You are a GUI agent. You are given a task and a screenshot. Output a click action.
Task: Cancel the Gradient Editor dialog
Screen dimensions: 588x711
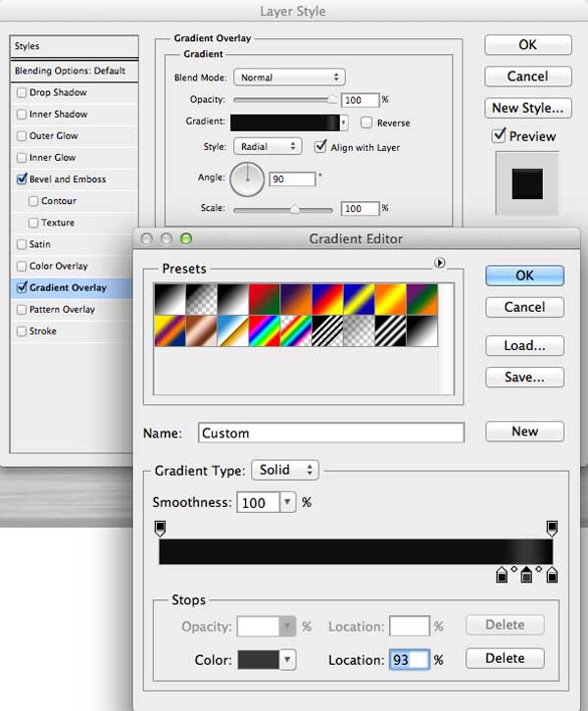524,307
